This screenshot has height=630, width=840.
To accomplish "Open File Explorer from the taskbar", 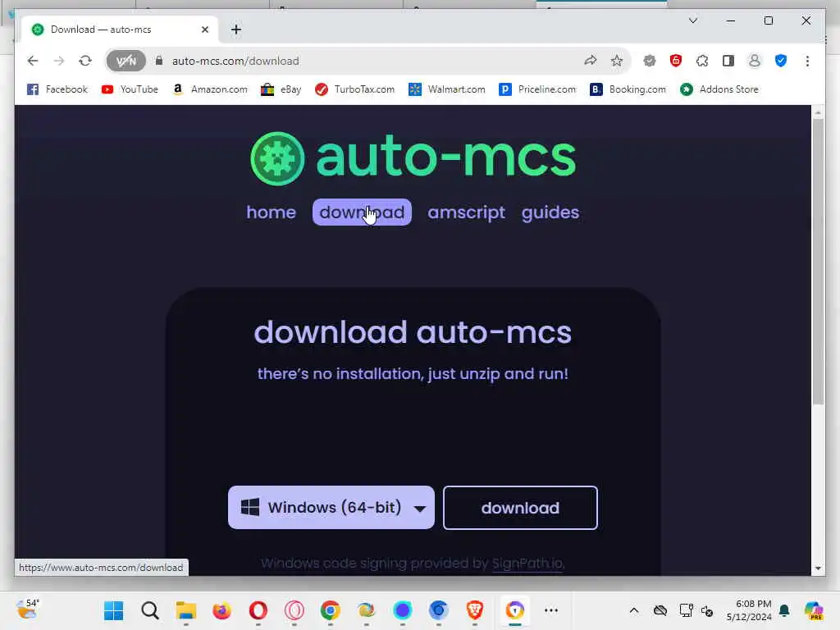I will click(186, 610).
